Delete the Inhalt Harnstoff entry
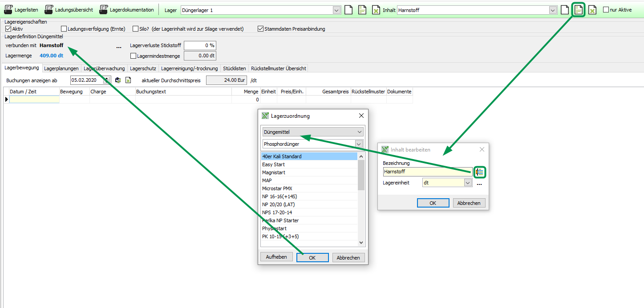This screenshot has width=644, height=308. click(x=592, y=10)
